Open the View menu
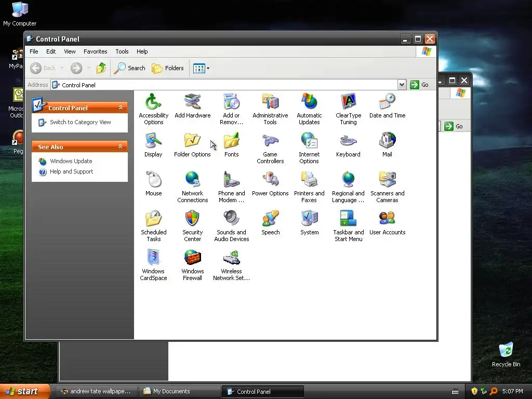532x399 pixels. click(x=70, y=51)
